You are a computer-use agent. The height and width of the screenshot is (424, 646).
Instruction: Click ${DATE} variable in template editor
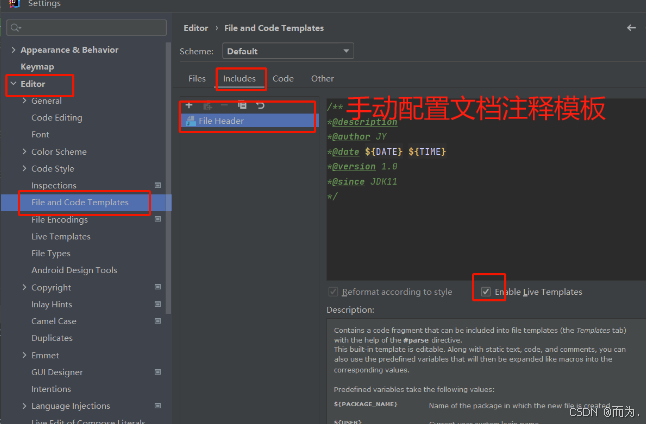(x=384, y=152)
